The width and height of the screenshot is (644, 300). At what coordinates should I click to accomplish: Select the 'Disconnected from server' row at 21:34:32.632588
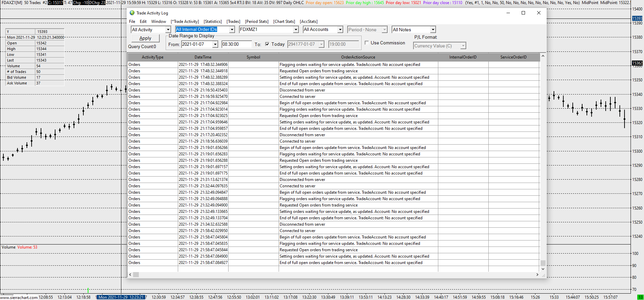333,224
